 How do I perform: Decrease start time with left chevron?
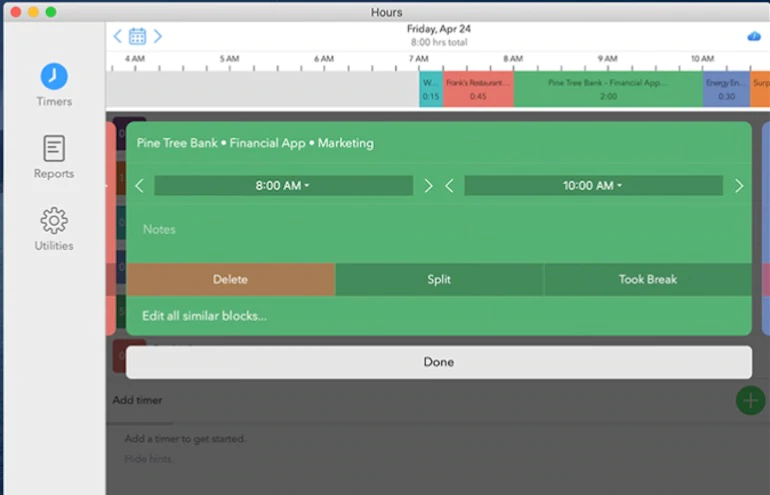(139, 185)
